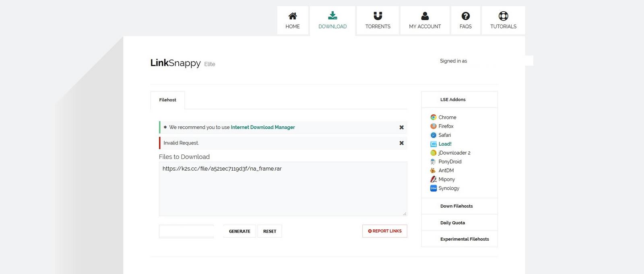The width and height of the screenshot is (644, 274).
Task: Open the Internet Download Manager link
Action: click(263, 127)
